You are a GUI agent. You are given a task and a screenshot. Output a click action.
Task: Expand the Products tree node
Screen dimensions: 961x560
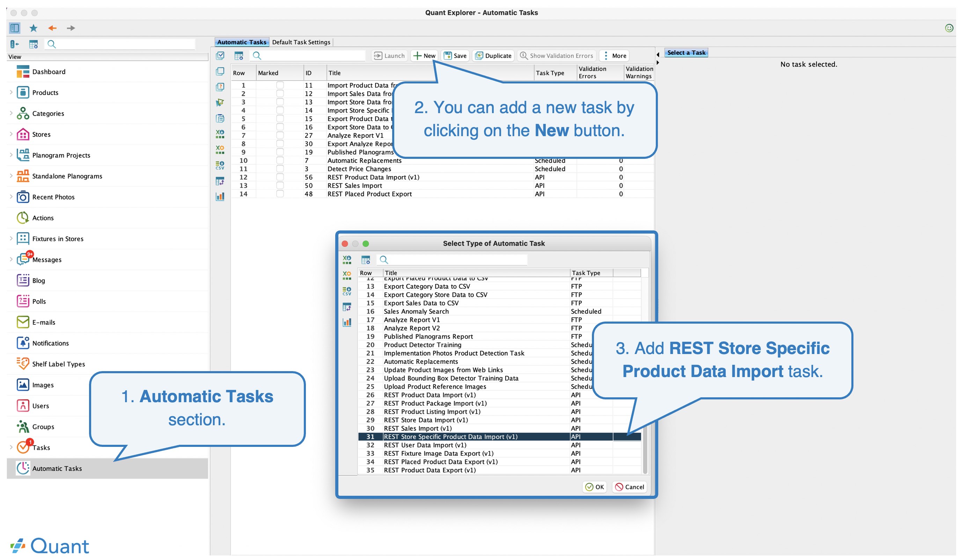coord(11,92)
